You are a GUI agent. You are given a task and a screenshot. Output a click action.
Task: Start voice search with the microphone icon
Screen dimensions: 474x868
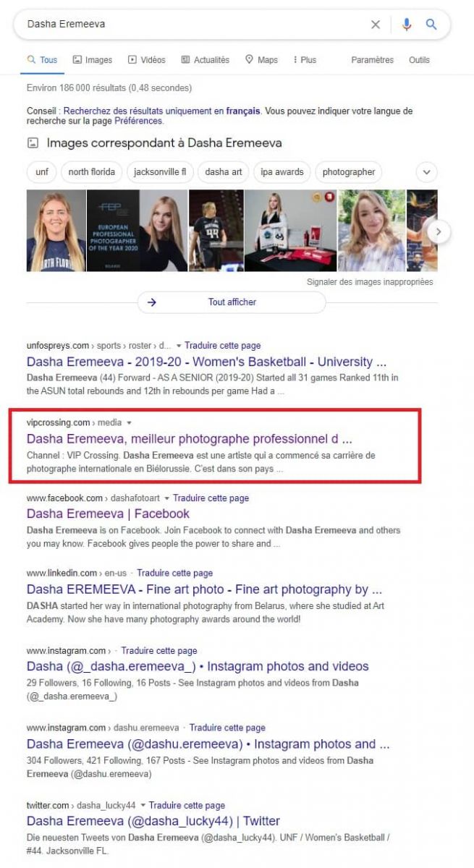point(407,25)
